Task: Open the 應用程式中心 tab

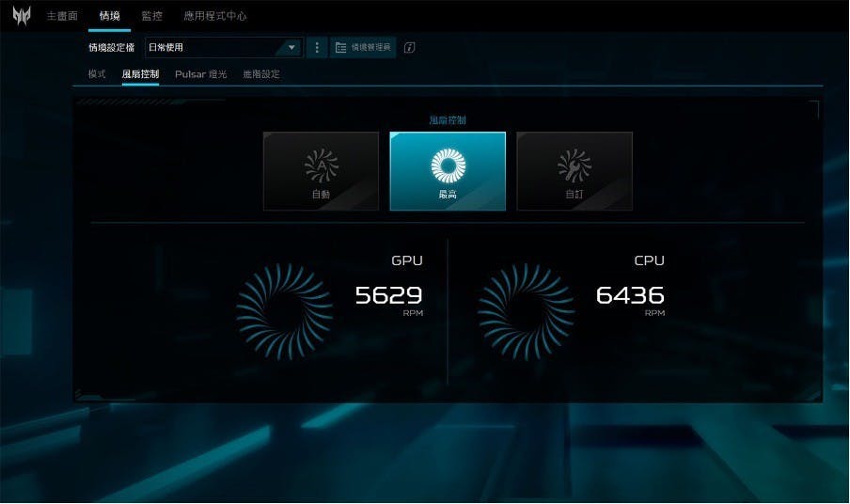Action: pos(214,16)
